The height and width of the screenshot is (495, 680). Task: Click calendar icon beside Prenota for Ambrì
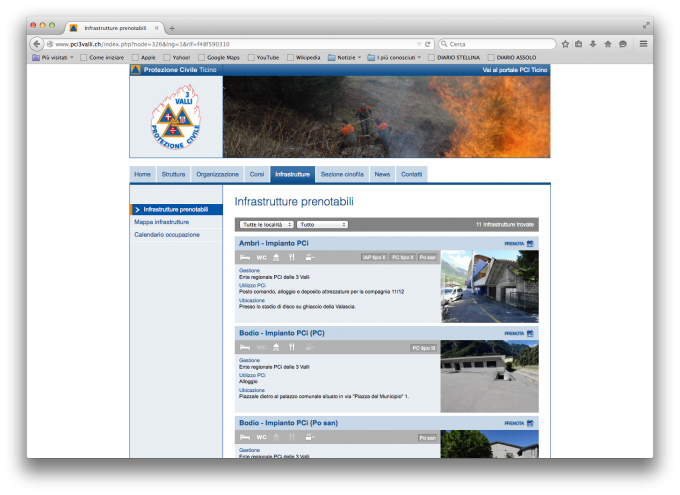coord(530,243)
